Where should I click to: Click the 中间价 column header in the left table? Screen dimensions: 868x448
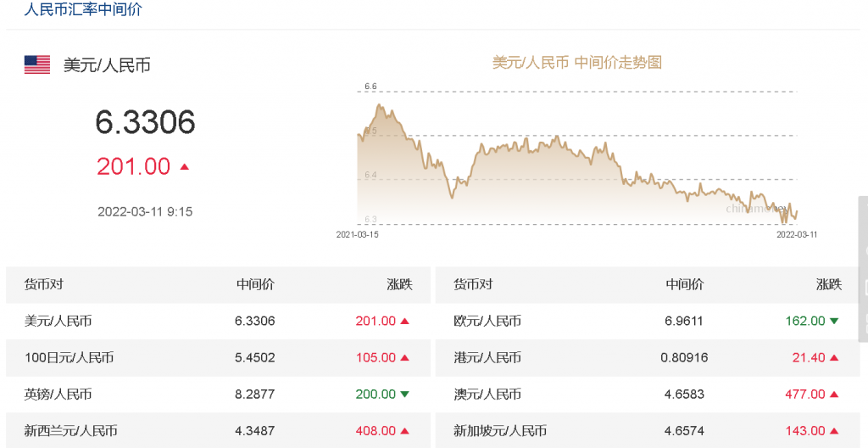point(255,285)
